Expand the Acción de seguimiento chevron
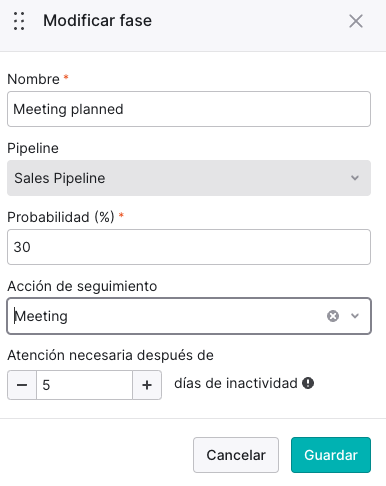 (x=355, y=316)
